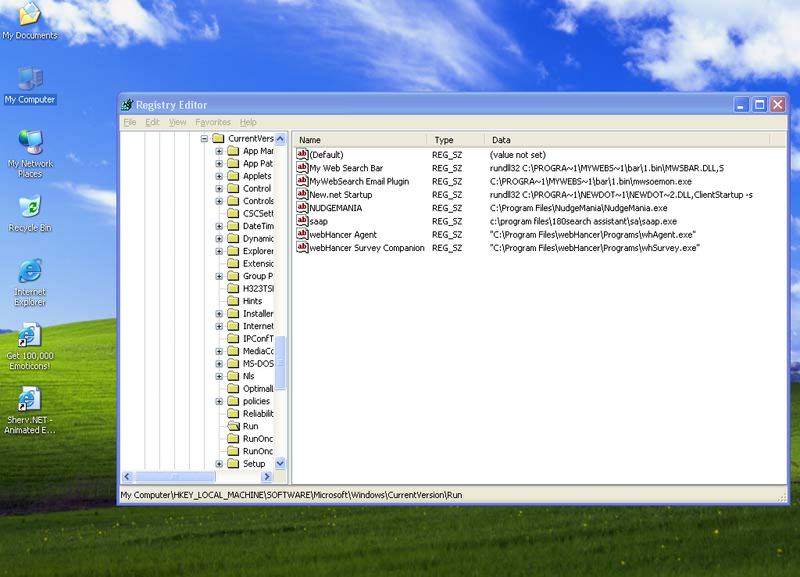
Task: Select the Control key label
Action: pyautogui.click(x=257, y=188)
